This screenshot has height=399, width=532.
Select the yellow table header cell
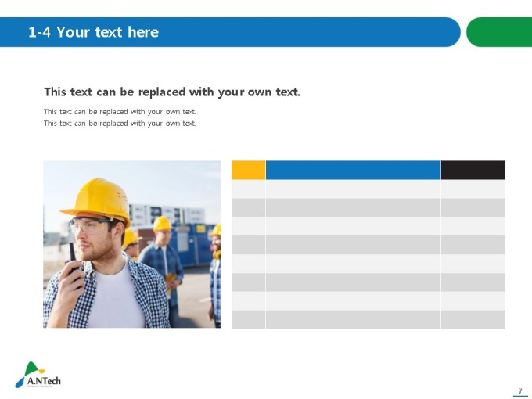[x=248, y=170]
